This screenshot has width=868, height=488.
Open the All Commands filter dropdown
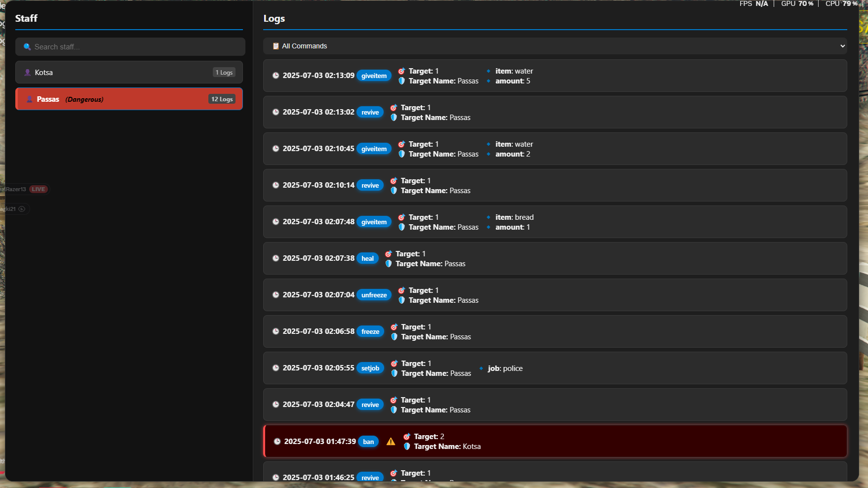555,46
